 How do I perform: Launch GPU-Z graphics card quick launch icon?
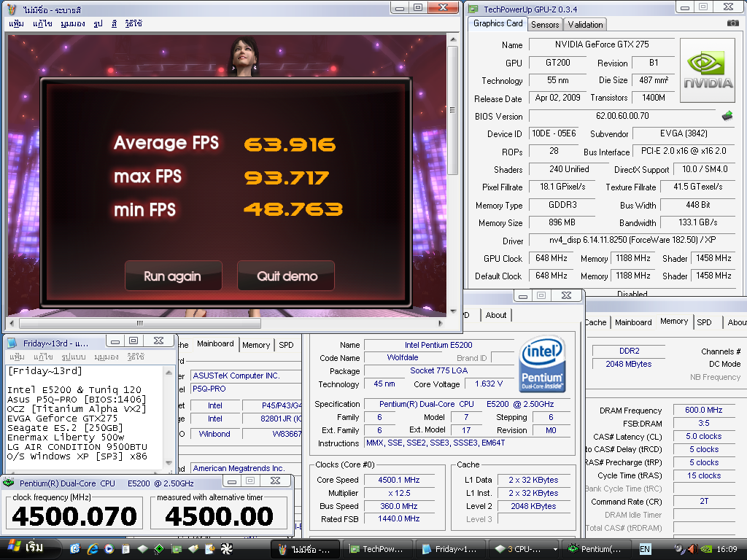177,549
